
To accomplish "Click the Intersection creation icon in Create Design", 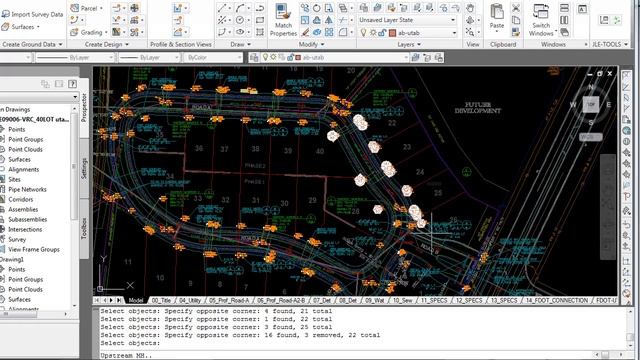I will click(x=134, y=8).
